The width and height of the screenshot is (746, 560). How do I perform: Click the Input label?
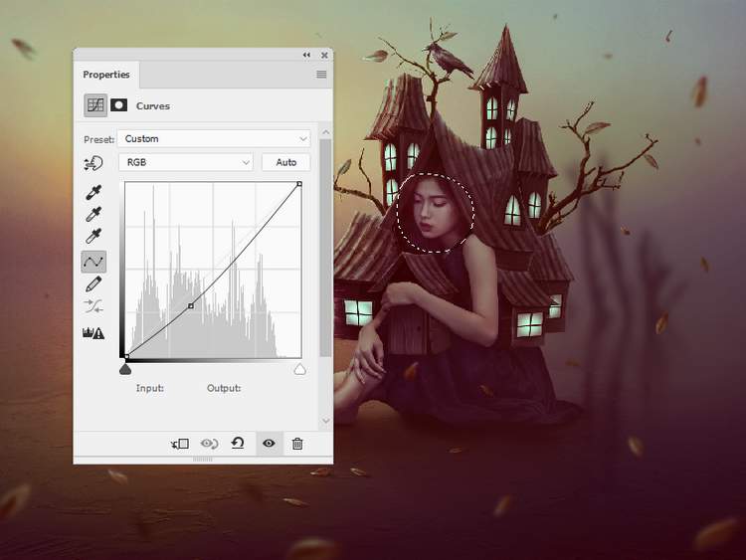coord(150,388)
